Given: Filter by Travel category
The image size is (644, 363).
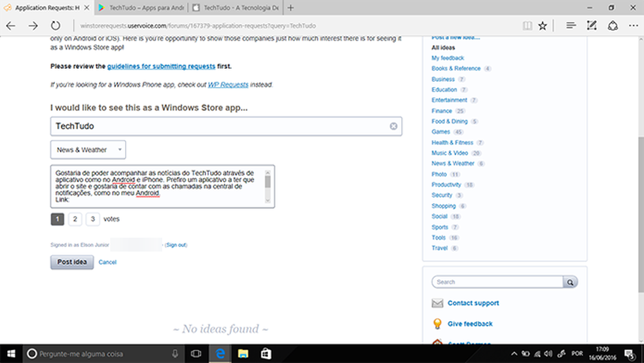Looking at the screenshot, I should (x=439, y=248).
